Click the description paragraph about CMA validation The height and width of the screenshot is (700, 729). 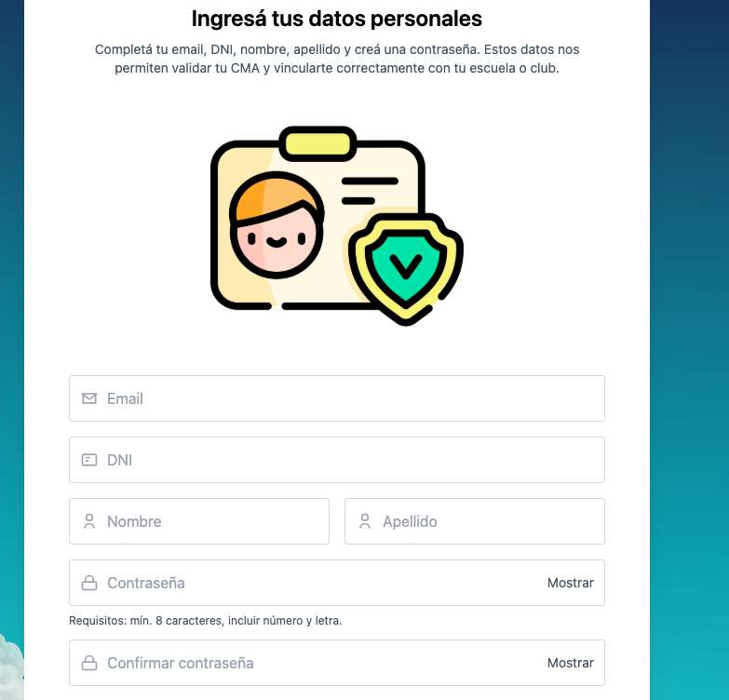[x=337, y=59]
